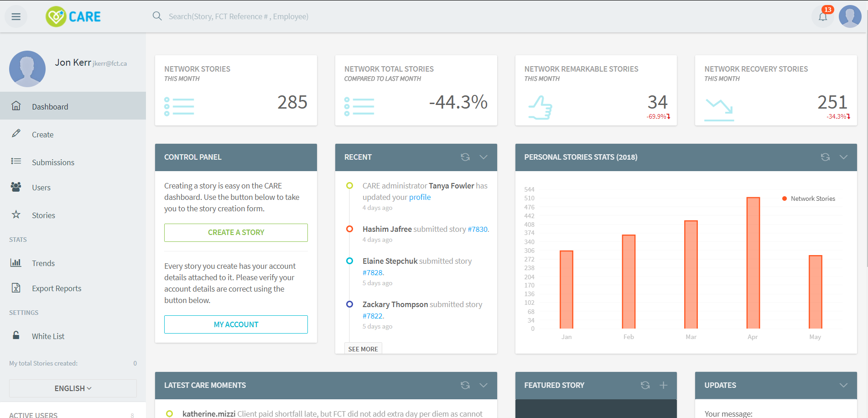Image resolution: width=868 pixels, height=418 pixels.
Task: Click the February bar in chart
Action: click(x=629, y=282)
